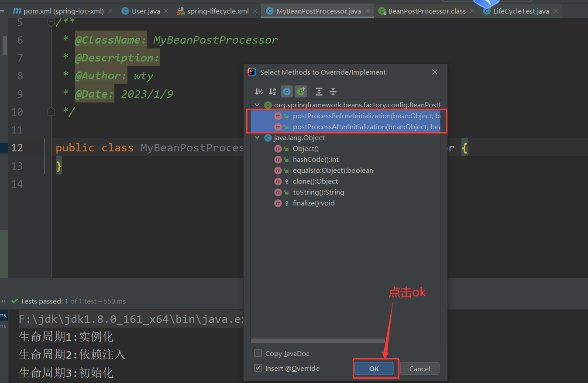Collapse the JavaDoc comment start fold marker
588x383 pixels.
pos(51,23)
